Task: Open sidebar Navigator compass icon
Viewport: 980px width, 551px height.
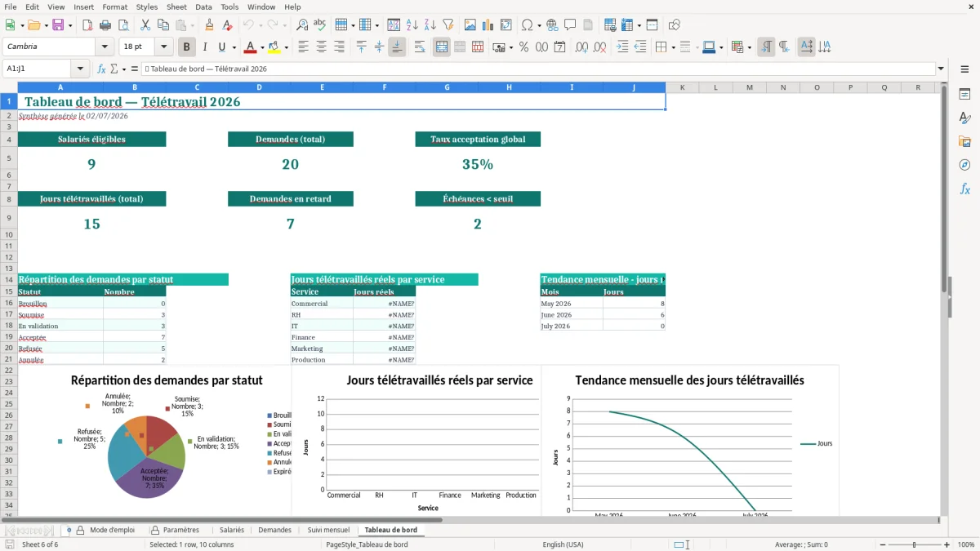Action: pyautogui.click(x=964, y=166)
